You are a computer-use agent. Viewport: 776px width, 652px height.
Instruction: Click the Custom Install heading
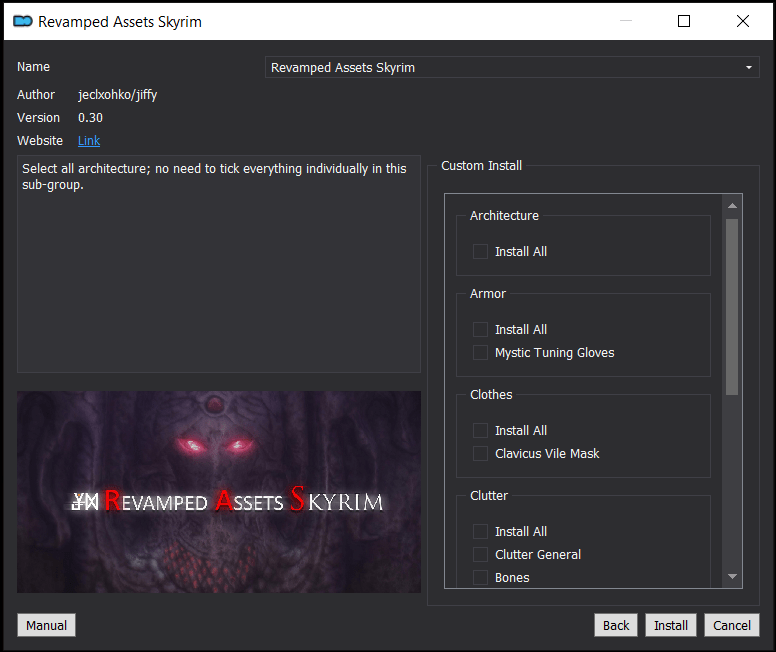point(482,166)
